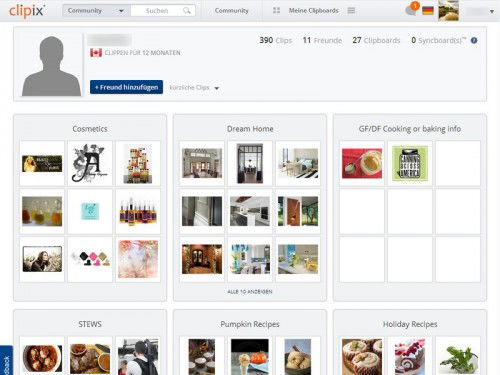
Task: Click the search magnifier icon
Action: click(187, 11)
